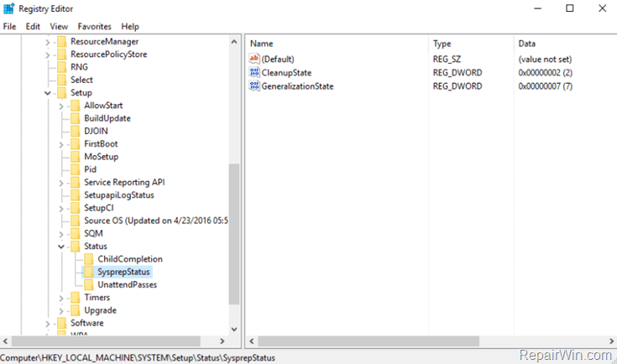This screenshot has height=364, width=617.
Task: Select the CleanupState DWORD value icon
Action: [x=254, y=72]
